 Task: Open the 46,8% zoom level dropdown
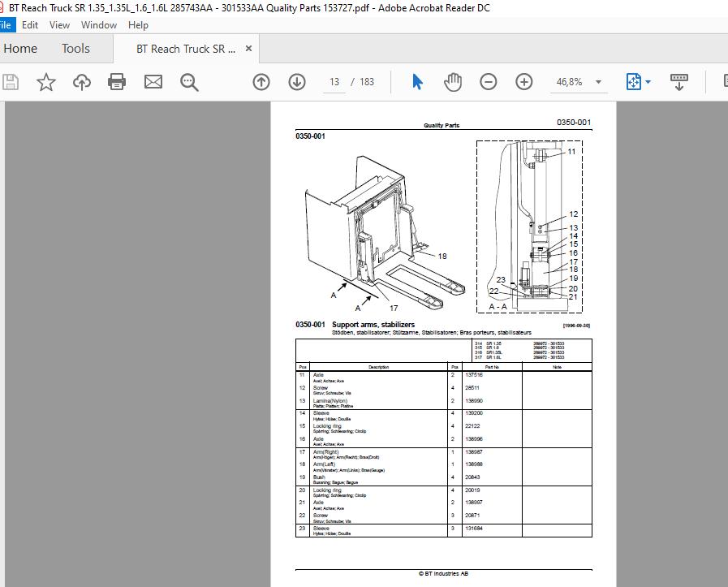coord(598,82)
